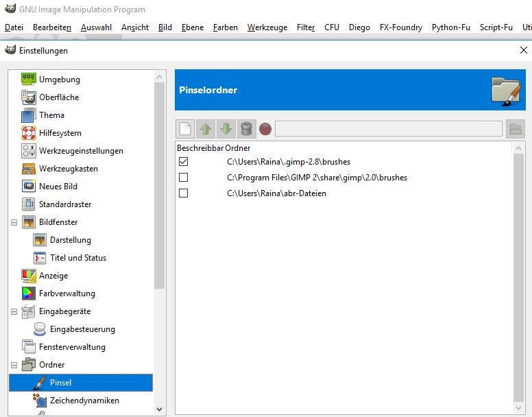Open the Werkzeuge menu

(267, 27)
